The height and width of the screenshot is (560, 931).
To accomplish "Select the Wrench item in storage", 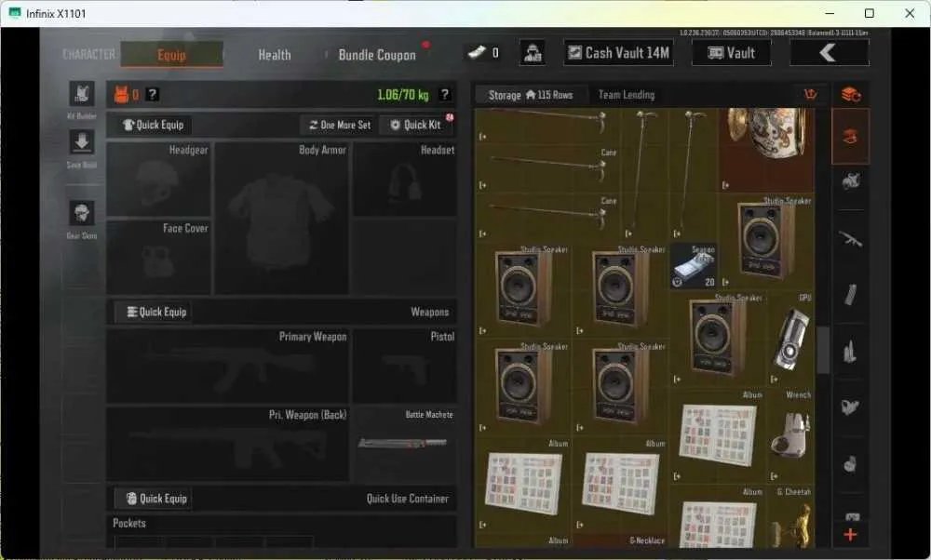I will point(790,435).
